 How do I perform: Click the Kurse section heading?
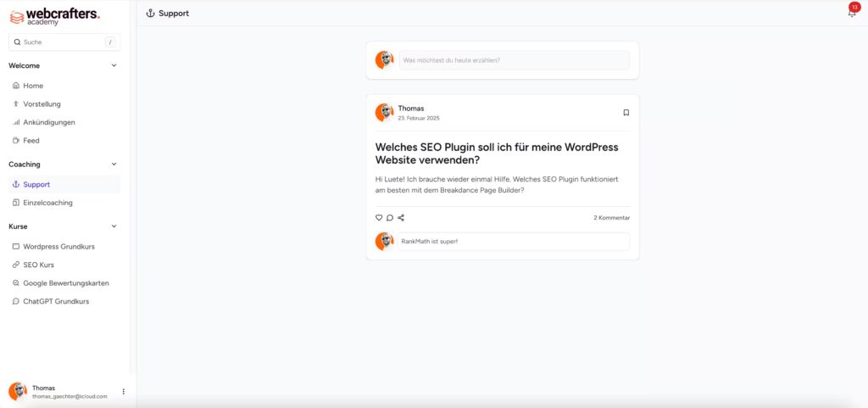point(18,226)
